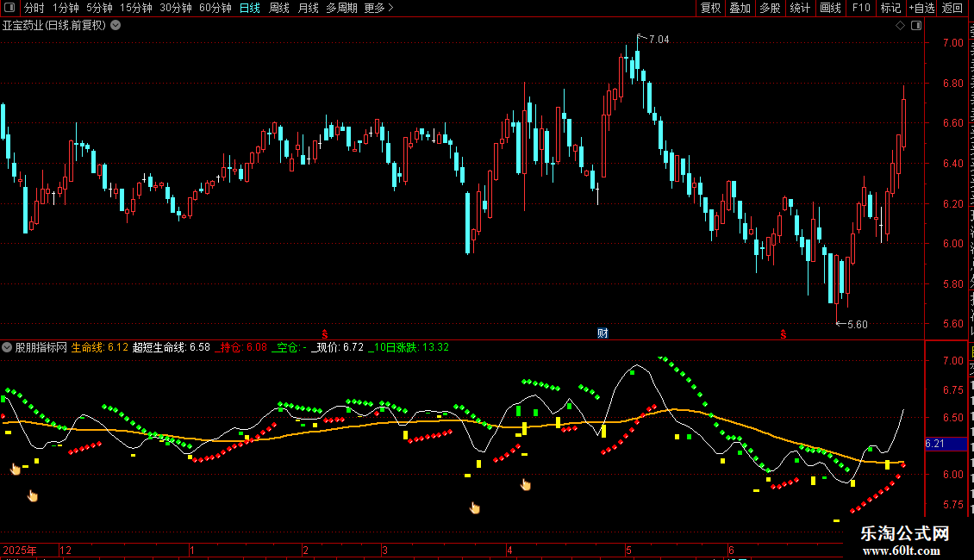This screenshot has width=974, height=560.
Task: Activate the 画线 drawing tools
Action: (830, 8)
